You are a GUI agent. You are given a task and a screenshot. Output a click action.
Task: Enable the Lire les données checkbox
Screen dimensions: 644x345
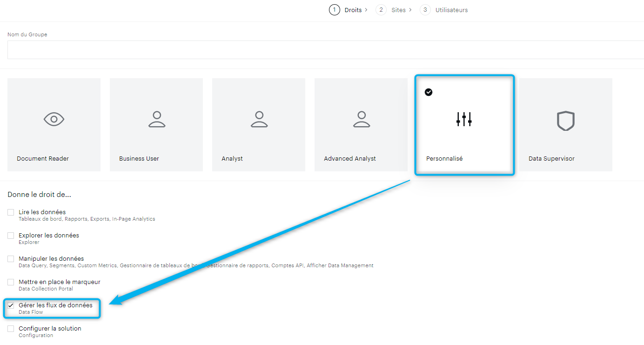[11, 212]
